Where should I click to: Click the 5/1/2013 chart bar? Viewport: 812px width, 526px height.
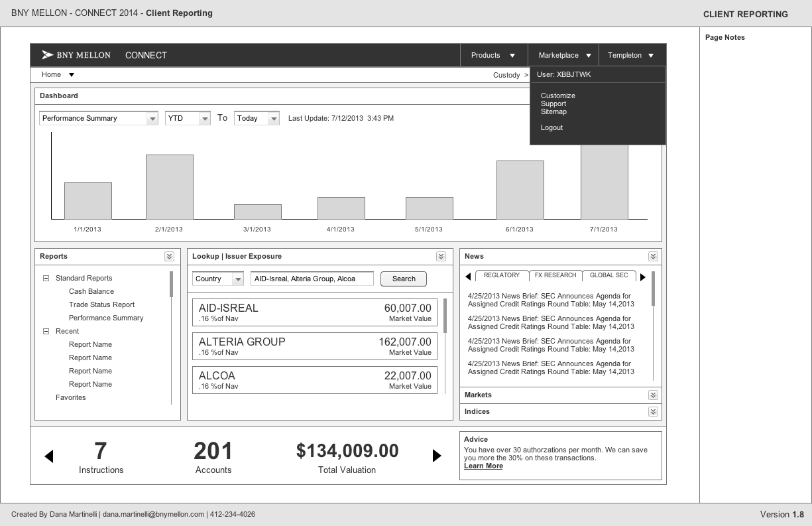(430, 208)
